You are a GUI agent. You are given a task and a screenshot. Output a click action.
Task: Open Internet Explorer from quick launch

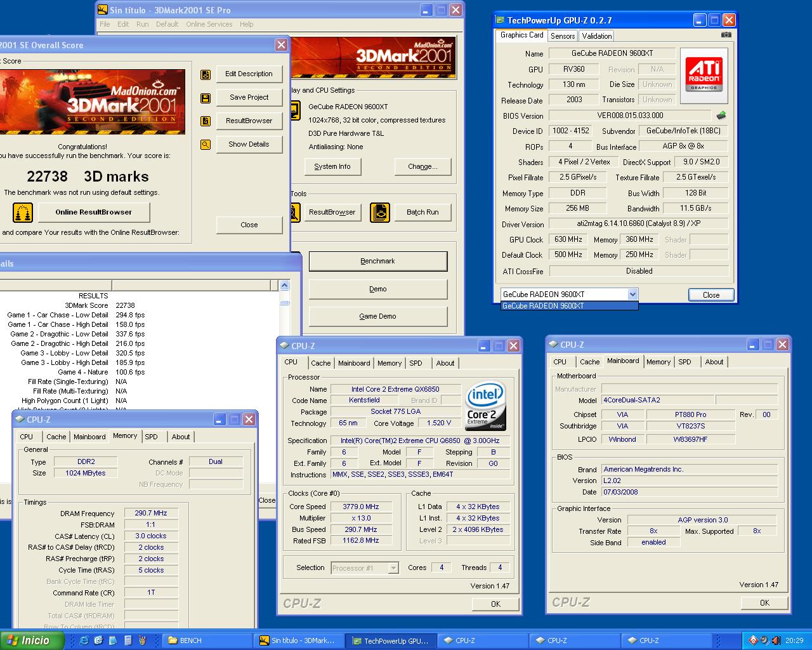point(83,640)
